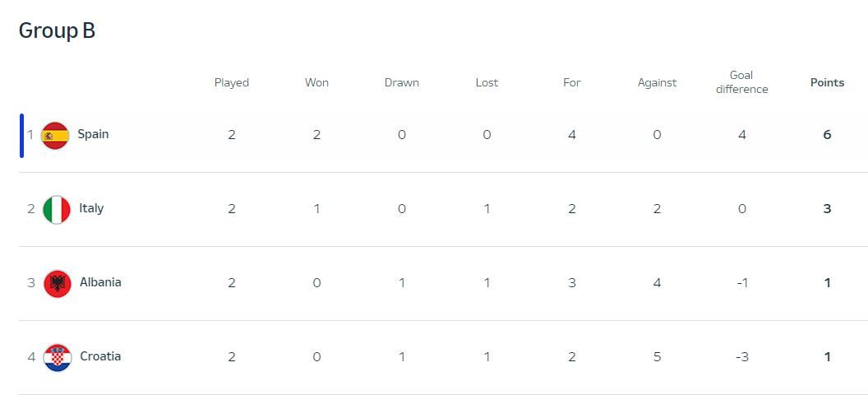This screenshot has width=868, height=395.
Task: Open the Albania team link
Action: (x=100, y=282)
